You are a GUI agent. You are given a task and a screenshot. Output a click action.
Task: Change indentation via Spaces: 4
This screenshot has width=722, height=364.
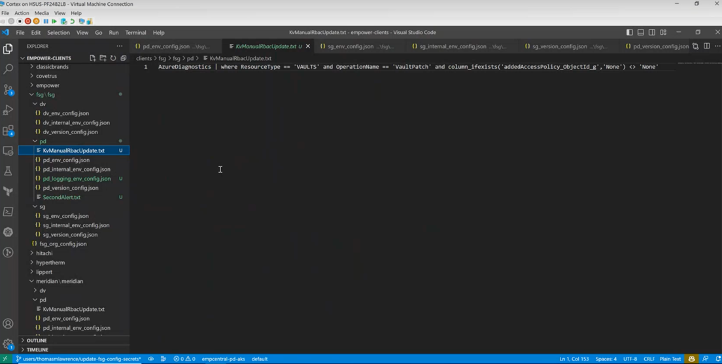click(606, 359)
